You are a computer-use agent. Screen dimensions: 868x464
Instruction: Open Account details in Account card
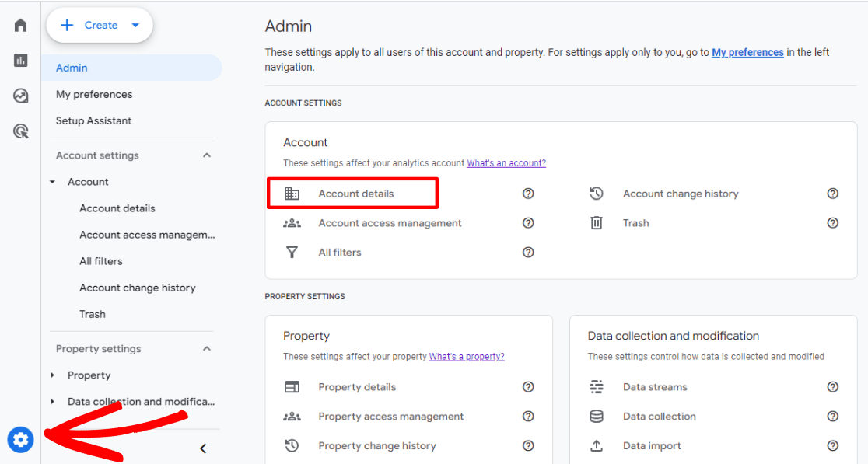(x=356, y=194)
